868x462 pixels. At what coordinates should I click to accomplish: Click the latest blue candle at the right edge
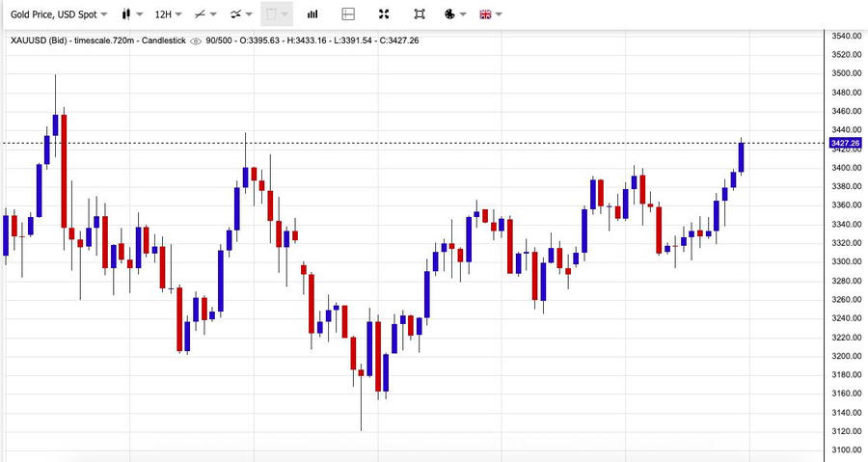tap(741, 156)
